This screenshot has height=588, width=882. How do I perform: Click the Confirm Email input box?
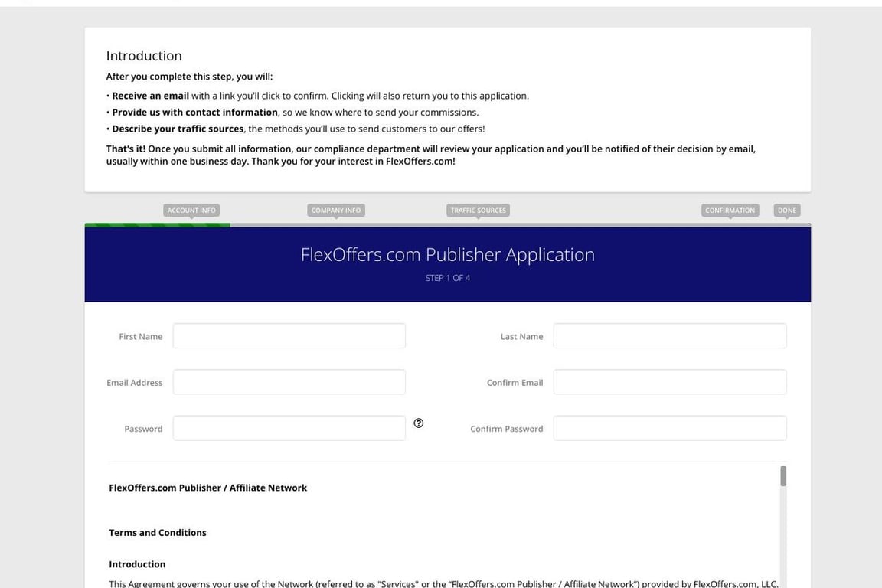[670, 382]
